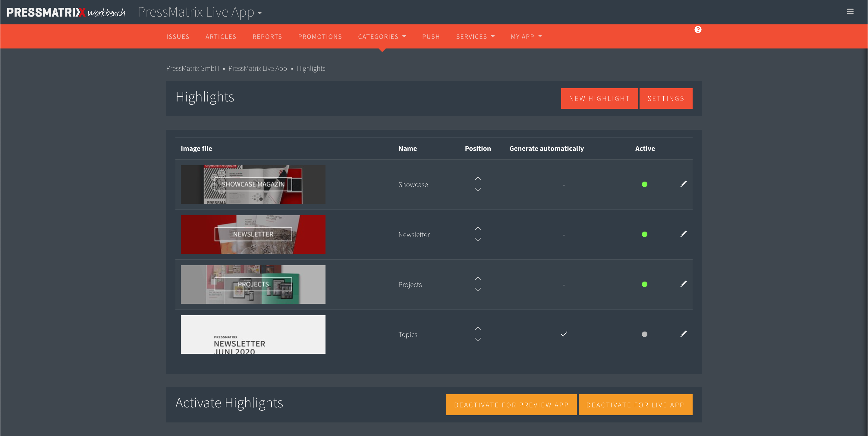Open the Reports section

pos(267,36)
